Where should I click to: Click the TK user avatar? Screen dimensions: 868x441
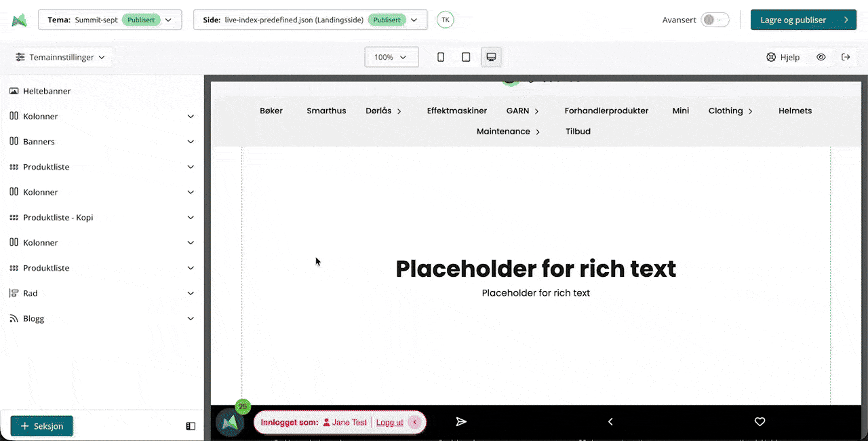(x=446, y=20)
